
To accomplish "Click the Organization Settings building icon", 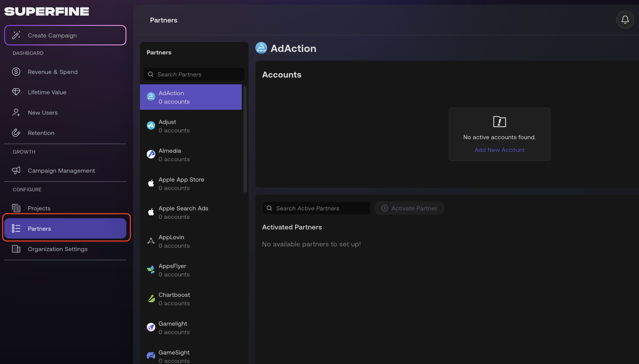I will pos(16,249).
